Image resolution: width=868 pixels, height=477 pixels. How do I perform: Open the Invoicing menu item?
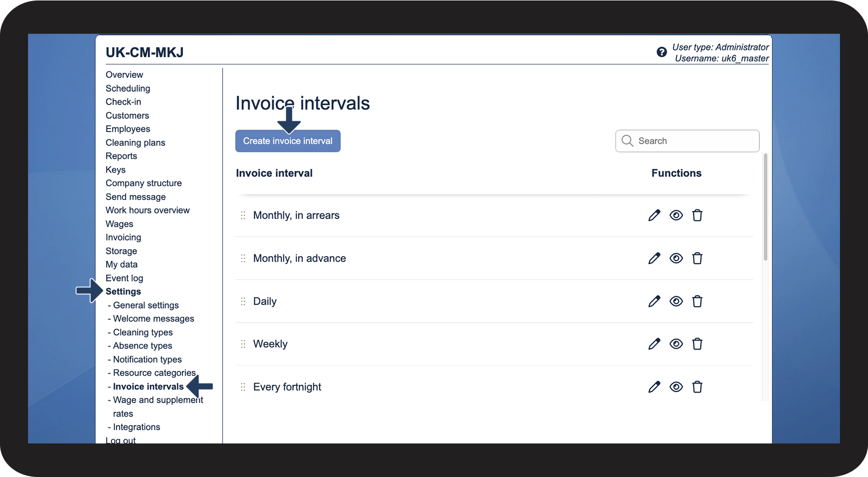tap(123, 237)
